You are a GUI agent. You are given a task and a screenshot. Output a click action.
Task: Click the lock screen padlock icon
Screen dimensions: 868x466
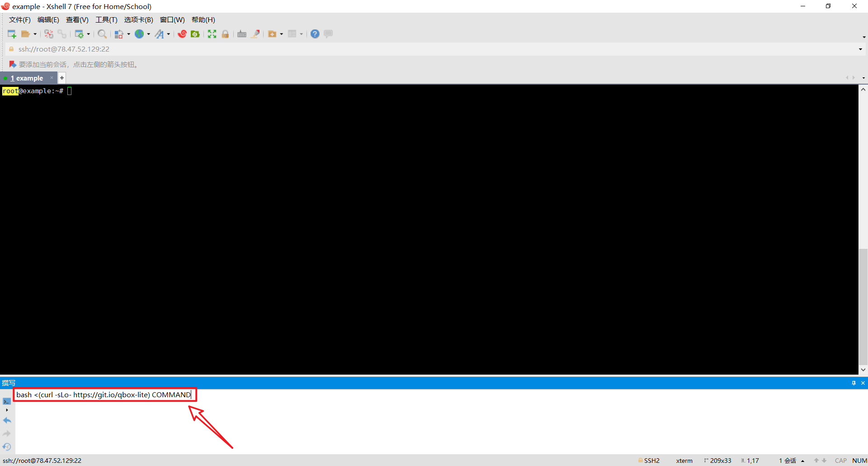point(225,34)
